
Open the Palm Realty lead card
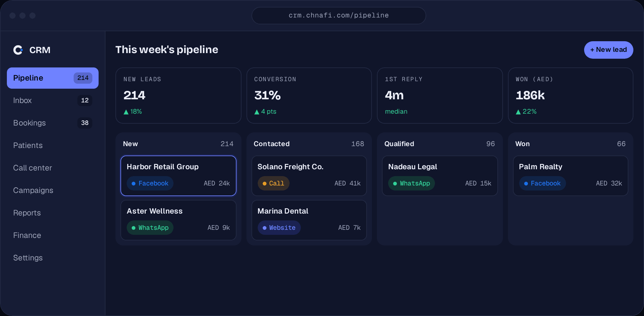[x=571, y=176]
